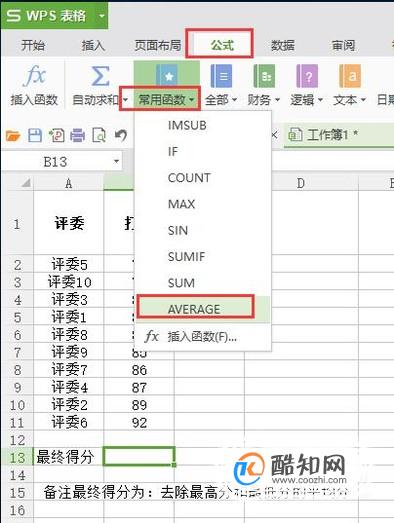Expand the 自动求和 dropdown arrow
Viewport: 394px width, 523px height.
(125, 100)
